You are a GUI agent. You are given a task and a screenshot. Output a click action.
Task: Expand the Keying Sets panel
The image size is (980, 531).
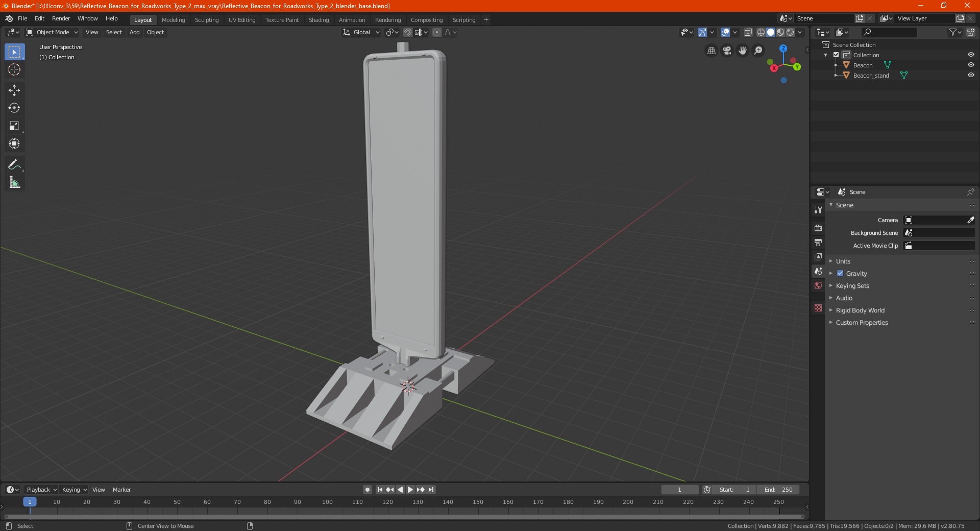pos(852,285)
